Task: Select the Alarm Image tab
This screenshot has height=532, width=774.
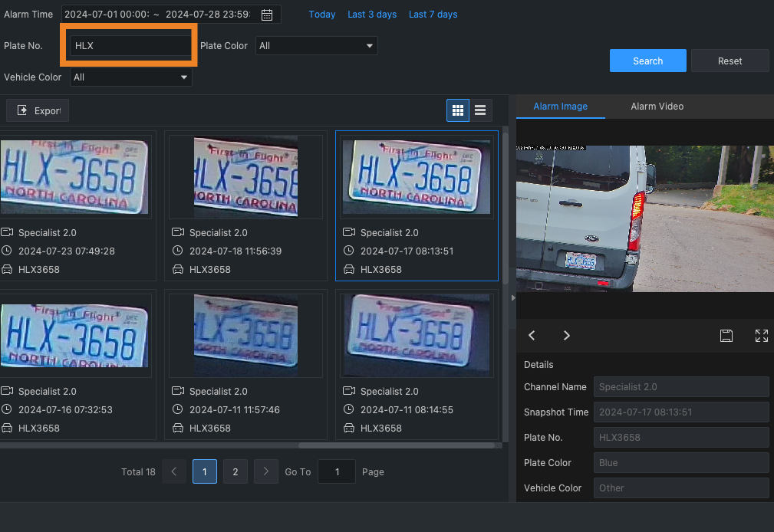Action: [x=560, y=107]
